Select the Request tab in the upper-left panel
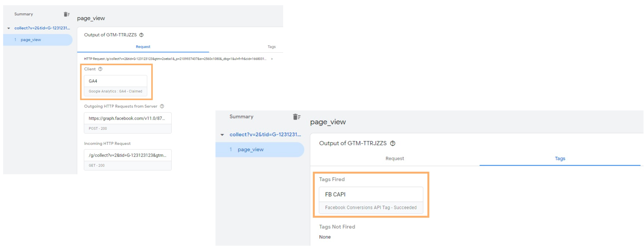The height and width of the screenshot is (248, 644). point(143,47)
